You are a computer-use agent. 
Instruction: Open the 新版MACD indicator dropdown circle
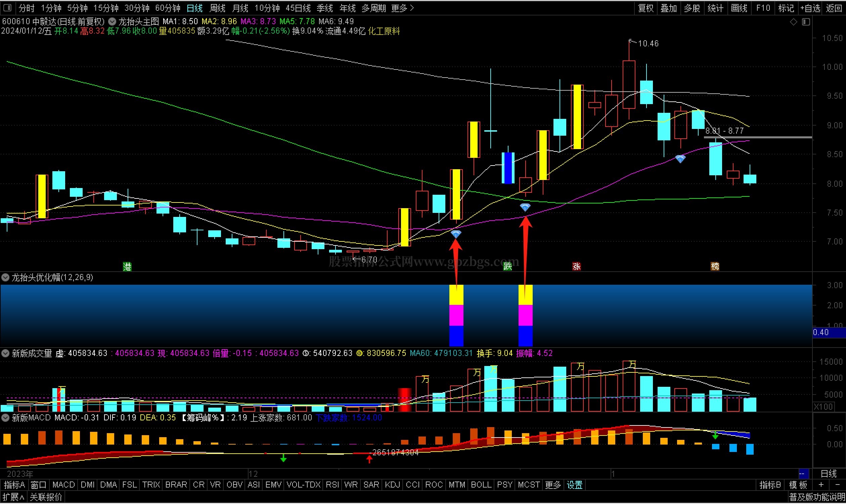pyautogui.click(x=5, y=418)
